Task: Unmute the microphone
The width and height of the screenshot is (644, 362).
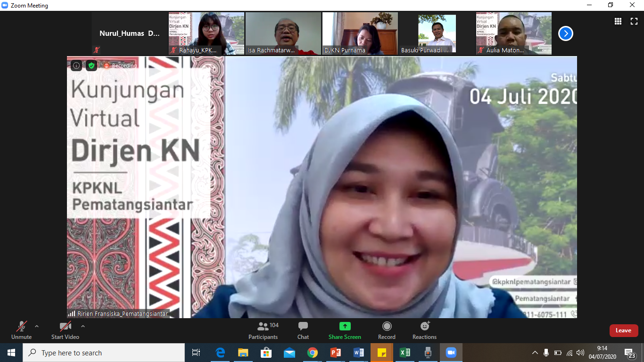Action: (21, 330)
